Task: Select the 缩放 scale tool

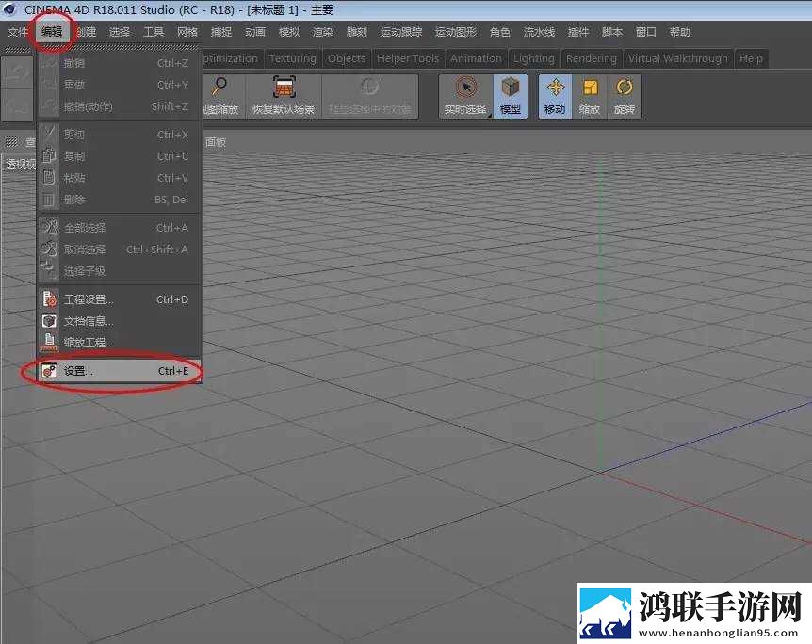Action: coord(590,97)
